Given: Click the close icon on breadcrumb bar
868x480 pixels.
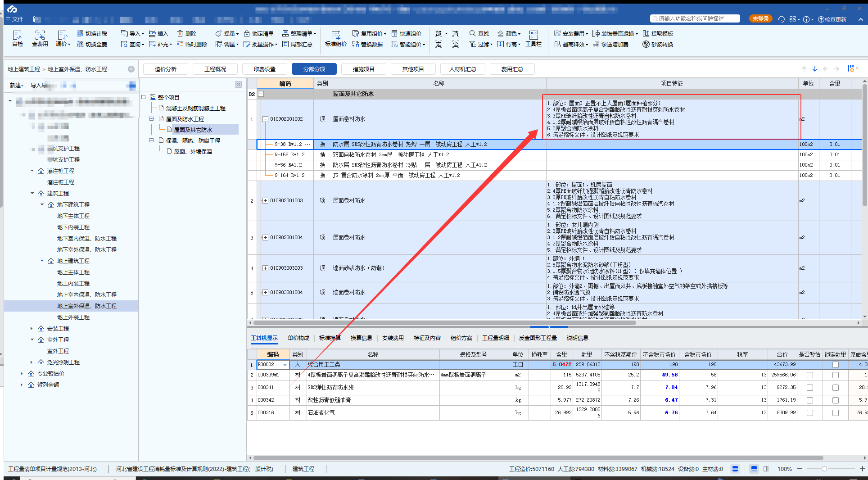Looking at the screenshot, I should (131, 69).
